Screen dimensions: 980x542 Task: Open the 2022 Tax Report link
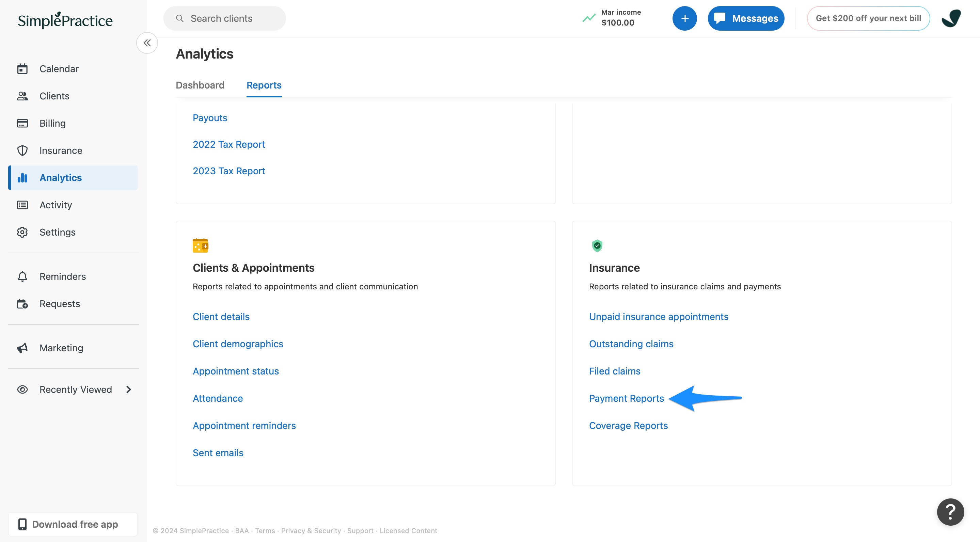[x=228, y=145]
